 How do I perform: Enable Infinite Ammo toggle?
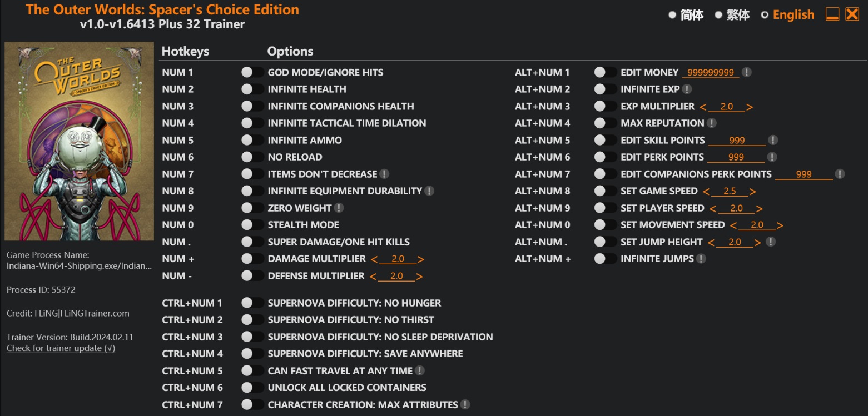tap(252, 140)
